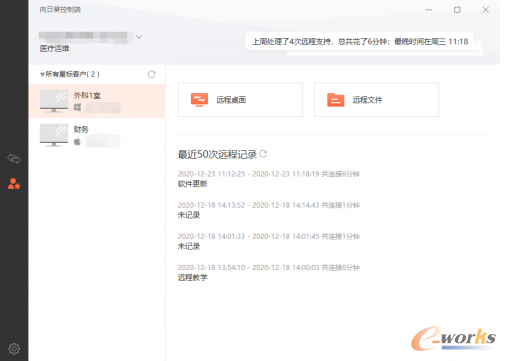Click record dated 2020-12-23 11:12:25

pyautogui.click(x=268, y=174)
